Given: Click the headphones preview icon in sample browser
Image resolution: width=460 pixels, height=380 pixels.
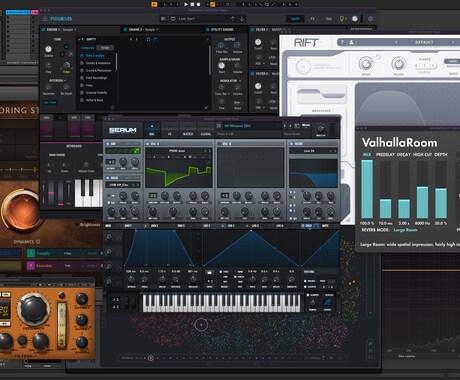Looking at the screenshot, I should click(x=148, y=39).
